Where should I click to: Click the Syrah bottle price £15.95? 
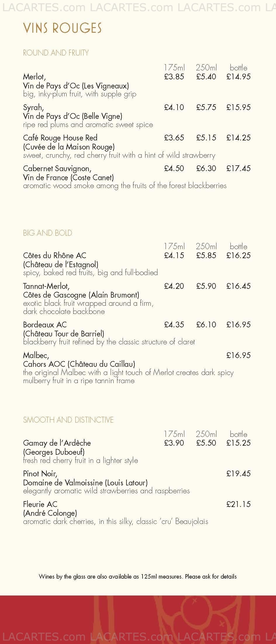238,107
